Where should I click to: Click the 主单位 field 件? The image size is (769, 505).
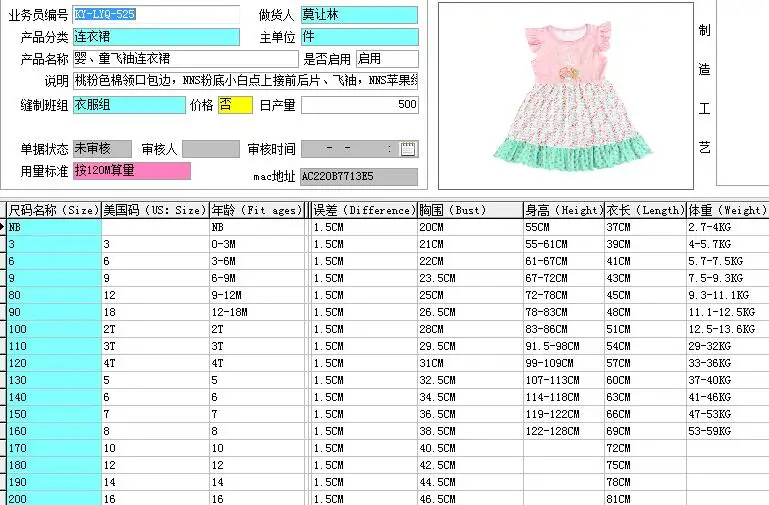[x=359, y=37]
